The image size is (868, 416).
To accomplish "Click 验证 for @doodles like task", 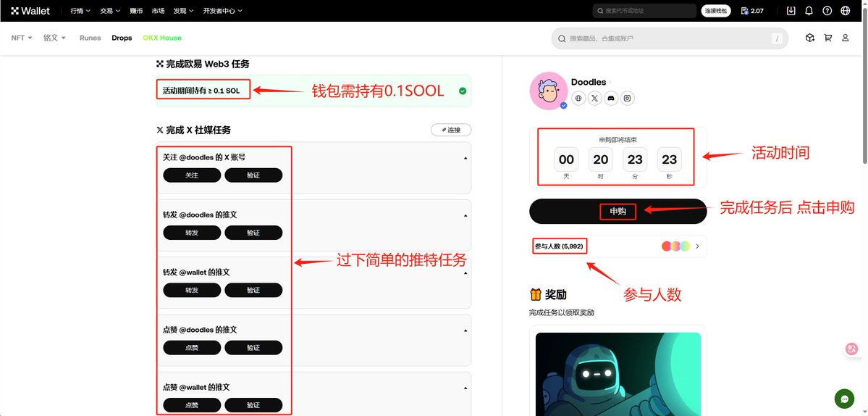I will [x=253, y=348].
